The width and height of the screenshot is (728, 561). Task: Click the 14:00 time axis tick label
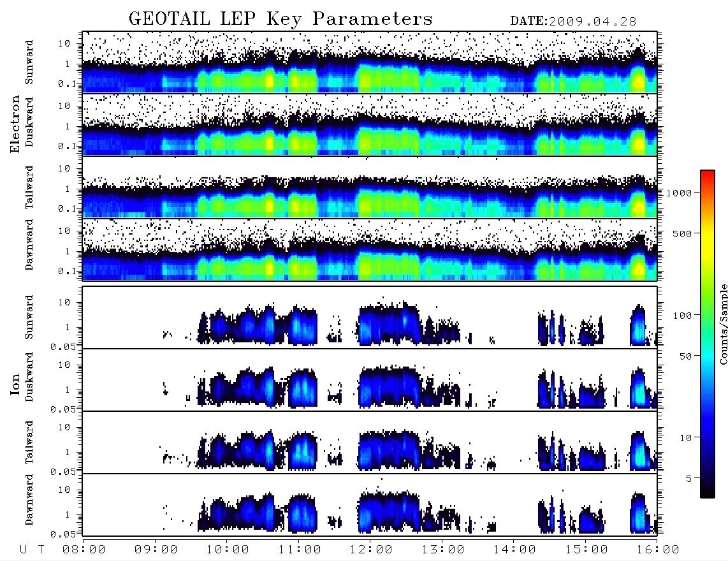click(x=514, y=550)
